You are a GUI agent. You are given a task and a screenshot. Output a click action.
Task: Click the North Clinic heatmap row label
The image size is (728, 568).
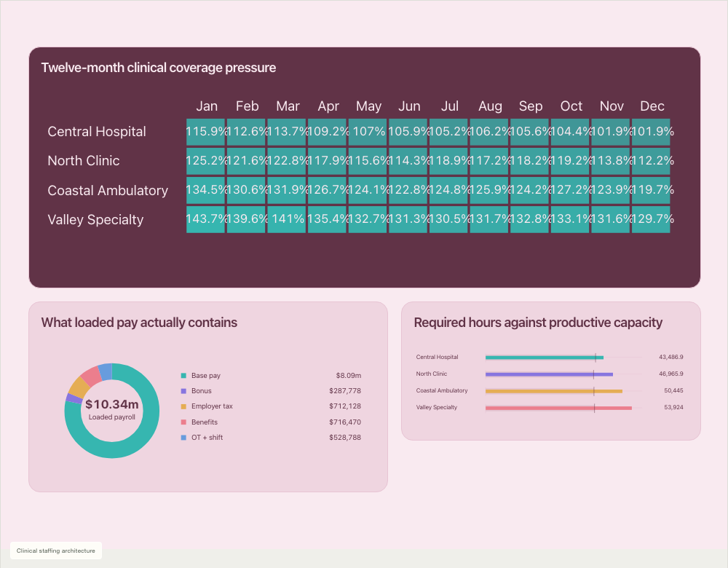[84, 161]
